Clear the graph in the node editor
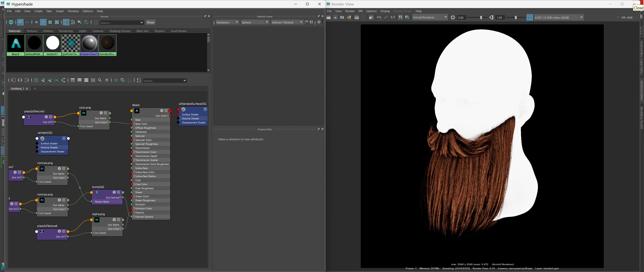The image size is (644, 272). click(x=36, y=80)
